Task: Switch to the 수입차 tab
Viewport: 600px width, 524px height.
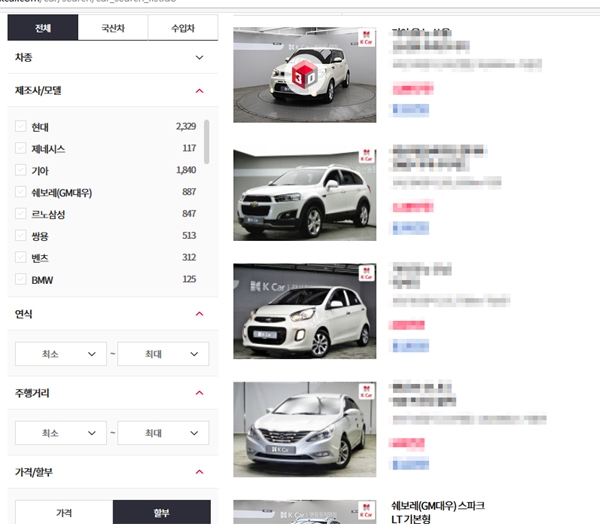Action: point(183,28)
